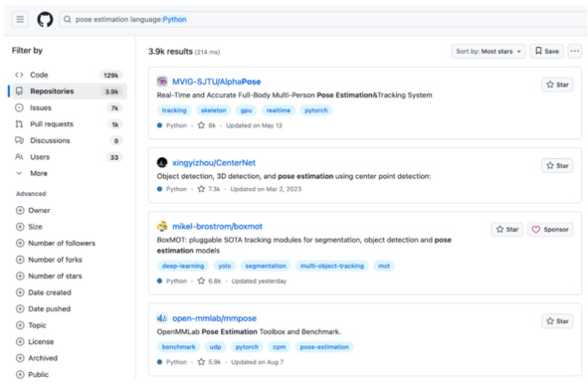The width and height of the screenshot is (588, 389).
Task: Click the search magnifier icon
Action: (x=67, y=19)
